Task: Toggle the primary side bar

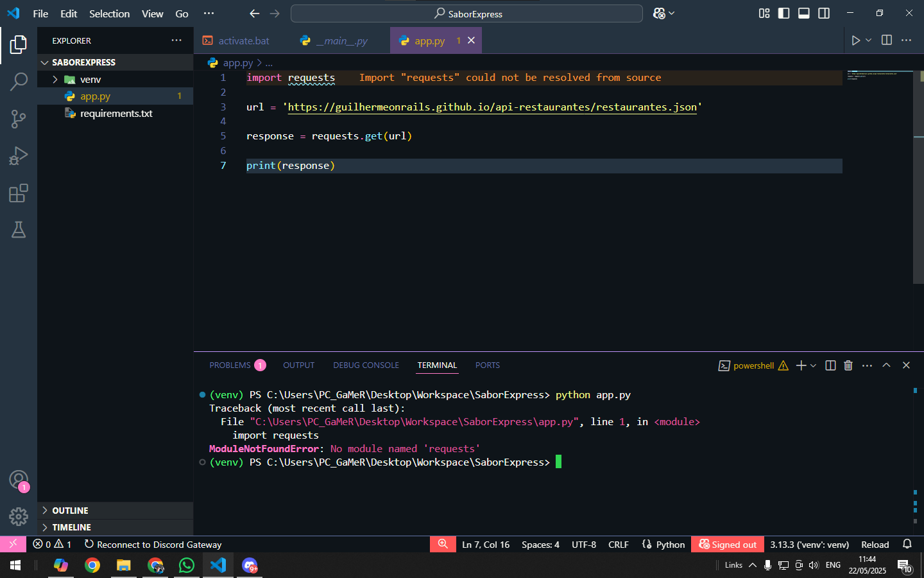Action: (783, 13)
